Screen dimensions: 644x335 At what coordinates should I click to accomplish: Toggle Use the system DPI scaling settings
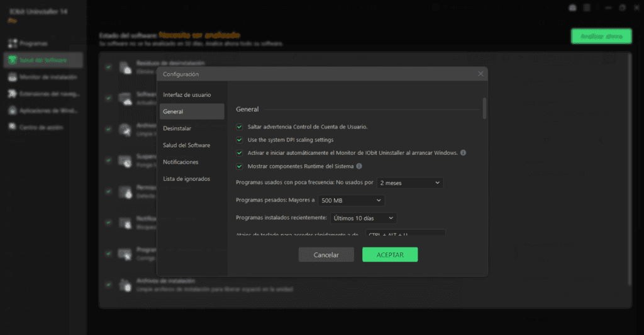240,140
